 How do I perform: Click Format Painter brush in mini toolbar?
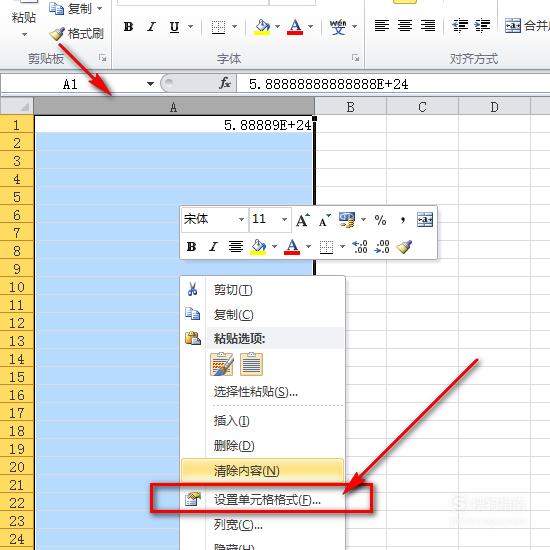pos(404,247)
